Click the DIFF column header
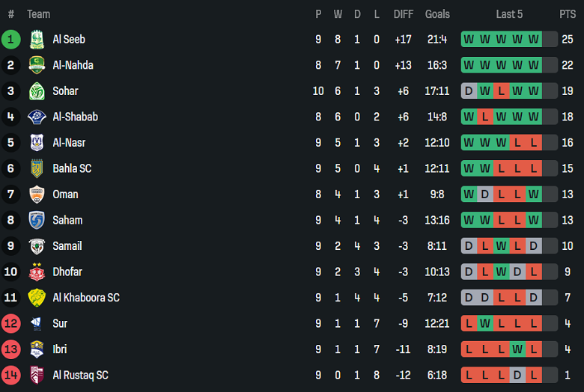Image resolution: width=584 pixels, height=392 pixels. (x=403, y=14)
